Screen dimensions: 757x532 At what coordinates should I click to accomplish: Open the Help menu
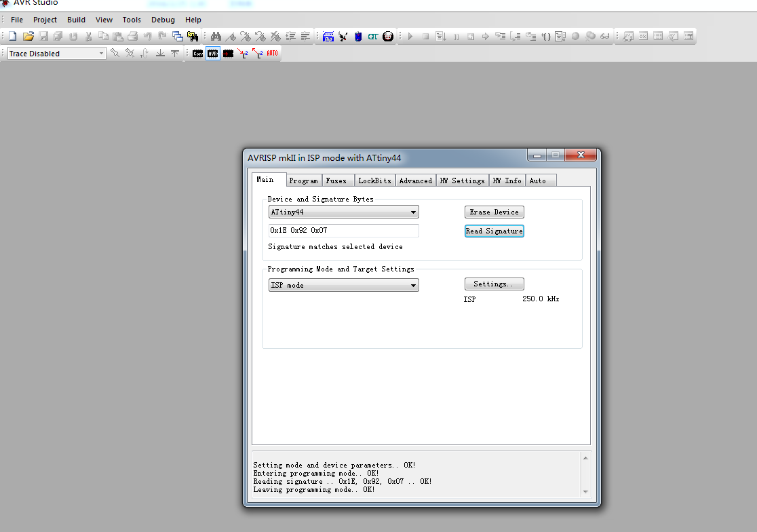pyautogui.click(x=193, y=20)
